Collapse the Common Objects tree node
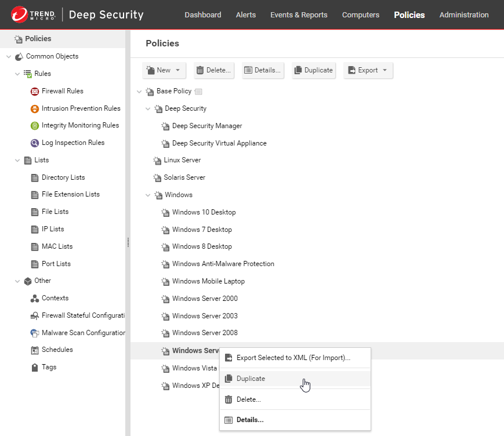This screenshot has height=436, width=504. pyautogui.click(x=9, y=57)
